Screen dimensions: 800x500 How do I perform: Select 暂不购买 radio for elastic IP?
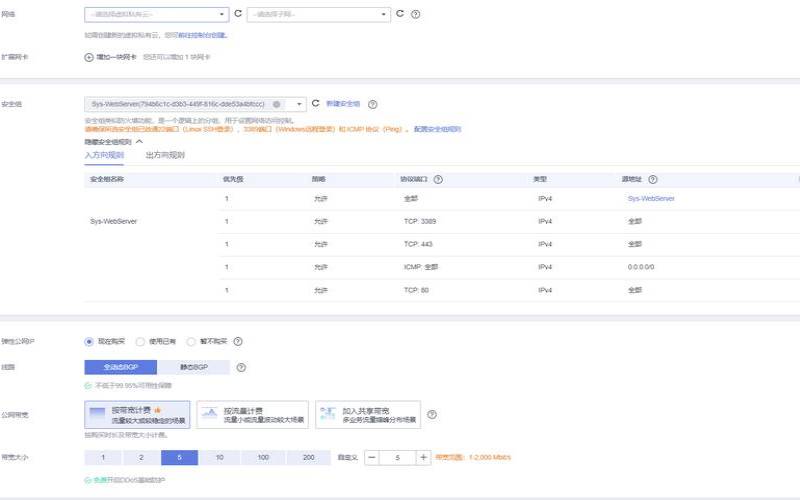[191, 341]
